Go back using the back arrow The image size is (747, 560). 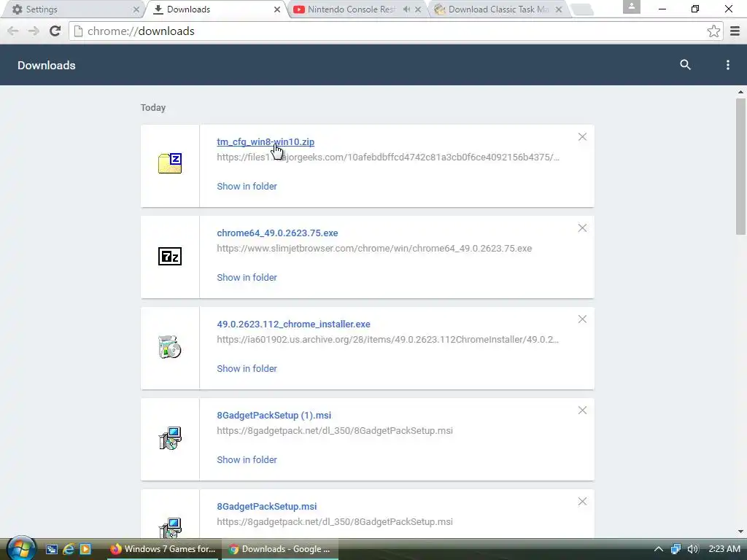click(x=13, y=31)
